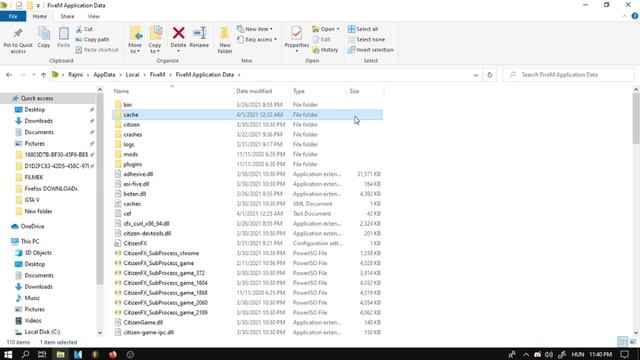The width and height of the screenshot is (640, 360).
Task: Go up one folder level
Action: click(x=43, y=75)
